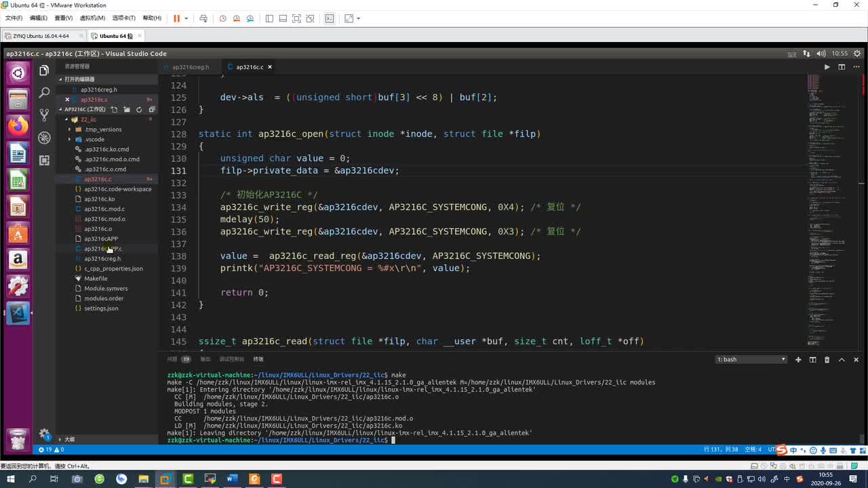Open Files manager from Ubuntu launcher
Viewport: 868px width, 488px height.
pos(18,100)
